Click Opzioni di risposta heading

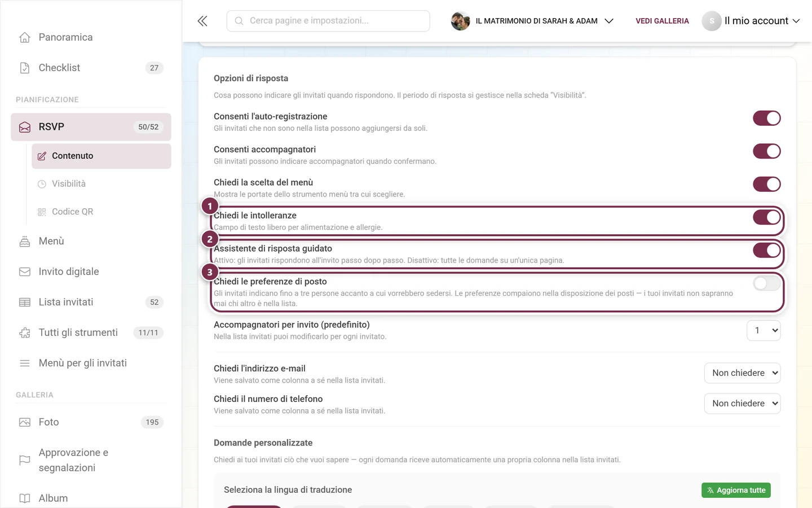251,78
